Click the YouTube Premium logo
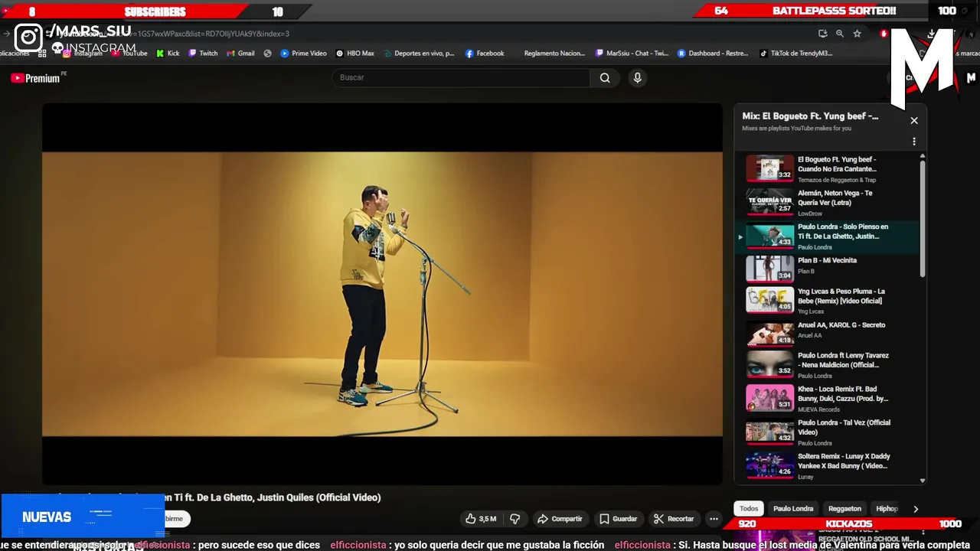The image size is (980, 551). pyautogui.click(x=35, y=78)
